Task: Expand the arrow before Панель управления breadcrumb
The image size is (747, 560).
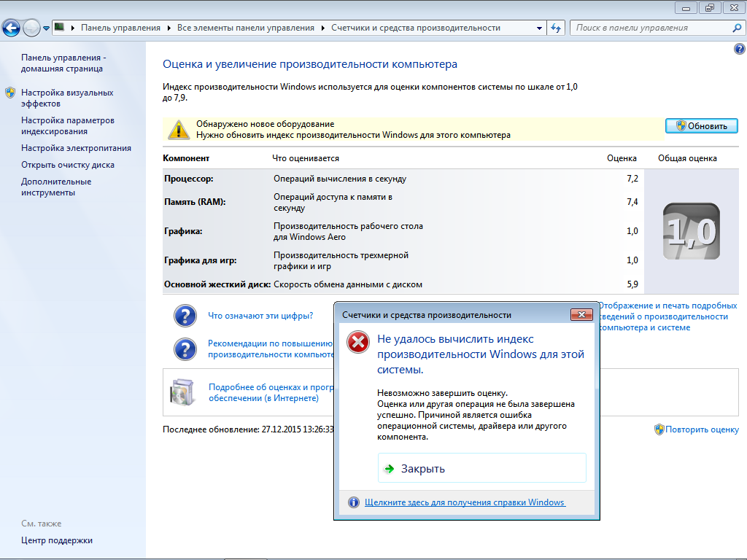Action: pyautogui.click(x=72, y=28)
